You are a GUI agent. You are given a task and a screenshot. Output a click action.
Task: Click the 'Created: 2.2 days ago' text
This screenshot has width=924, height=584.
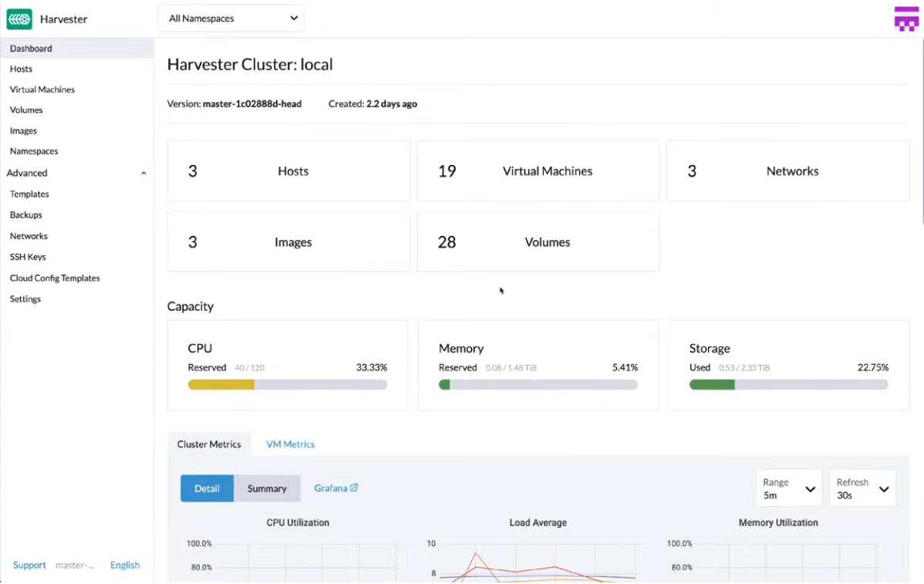pos(373,103)
